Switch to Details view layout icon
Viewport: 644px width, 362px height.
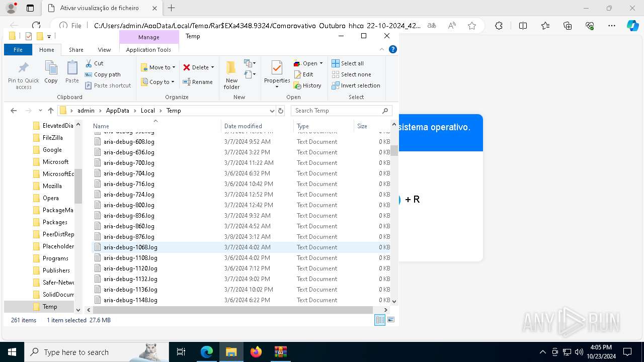point(380,320)
